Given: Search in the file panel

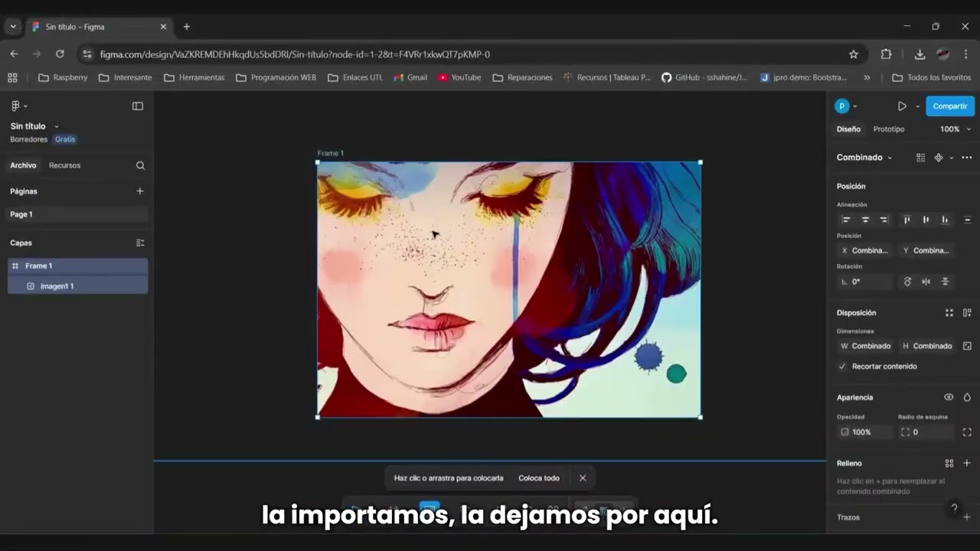Looking at the screenshot, I should [x=140, y=165].
